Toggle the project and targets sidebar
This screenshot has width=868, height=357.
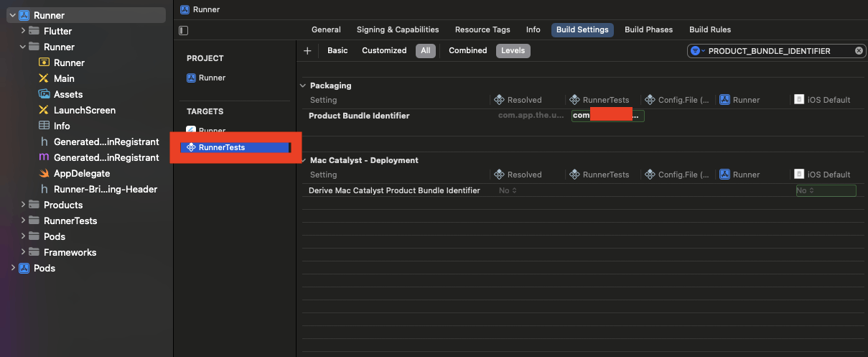[183, 30]
